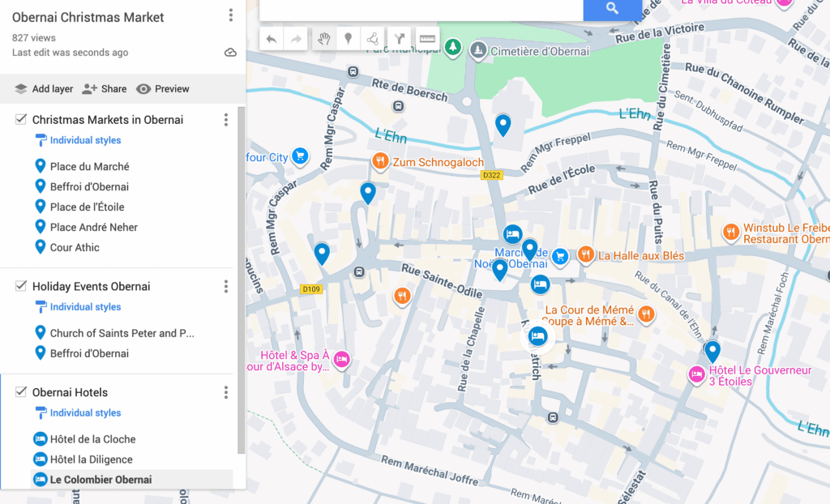
Task: Click blue marker beside Hôtel Le Gouverneur
Action: (712, 351)
